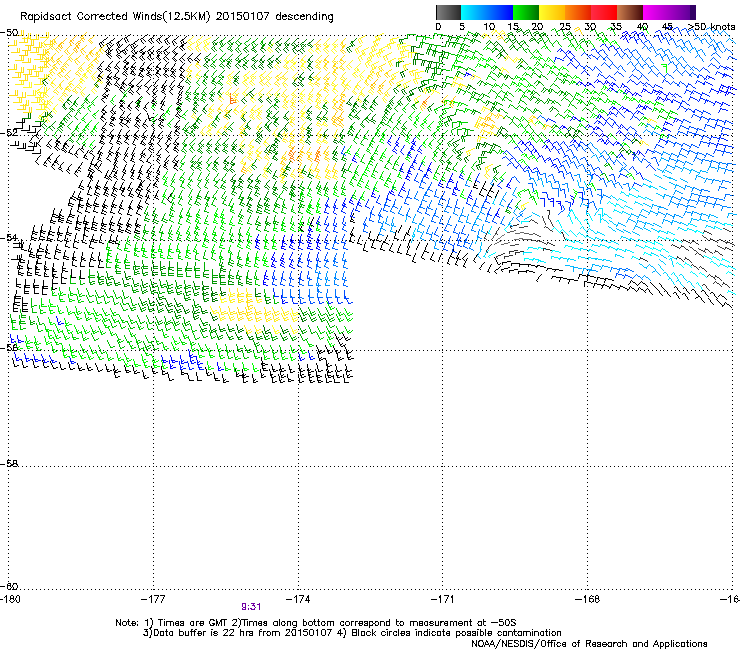Click the "Times are GMT" note line
This screenshot has width=740, height=650.
316,623
